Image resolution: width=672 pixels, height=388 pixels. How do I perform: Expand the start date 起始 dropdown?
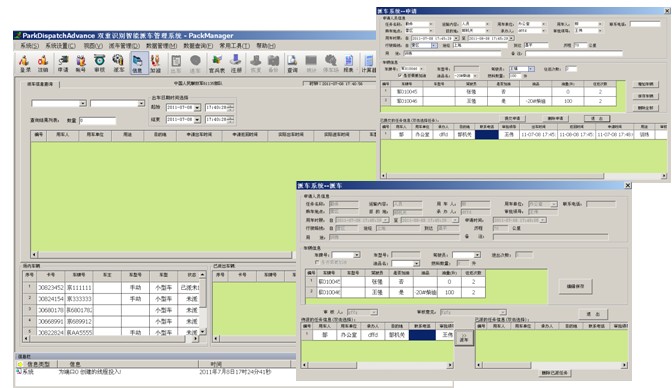(197, 108)
